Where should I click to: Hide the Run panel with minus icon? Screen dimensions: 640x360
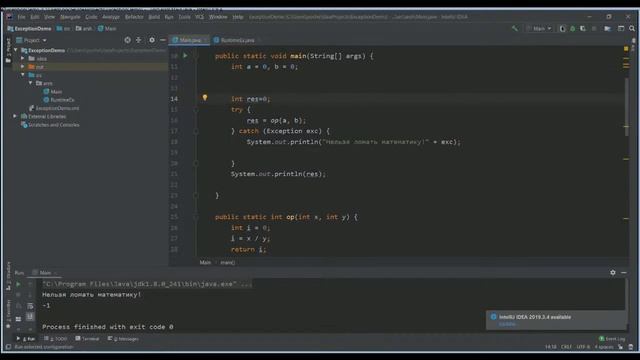pyautogui.click(x=624, y=273)
